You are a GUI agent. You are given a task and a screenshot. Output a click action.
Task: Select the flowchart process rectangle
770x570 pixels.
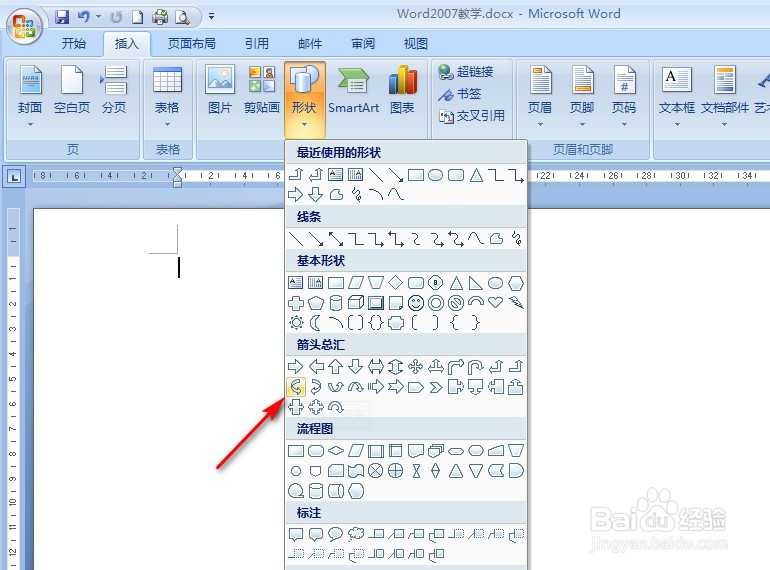[x=296, y=450]
